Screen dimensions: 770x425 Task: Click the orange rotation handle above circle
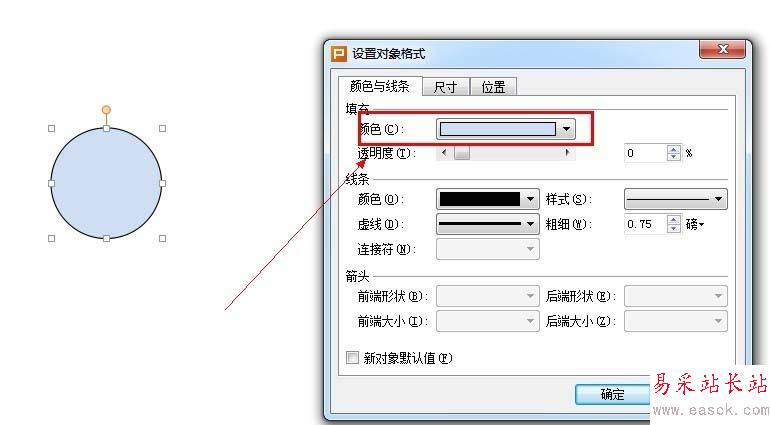pyautogui.click(x=106, y=110)
